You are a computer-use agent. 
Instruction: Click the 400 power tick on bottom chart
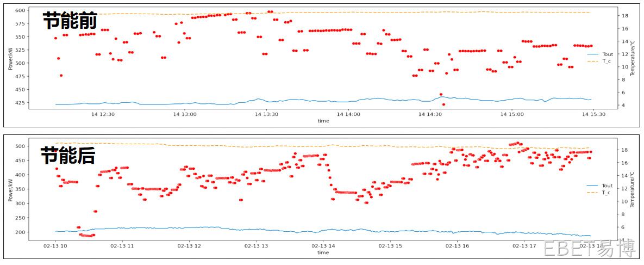pos(21,175)
